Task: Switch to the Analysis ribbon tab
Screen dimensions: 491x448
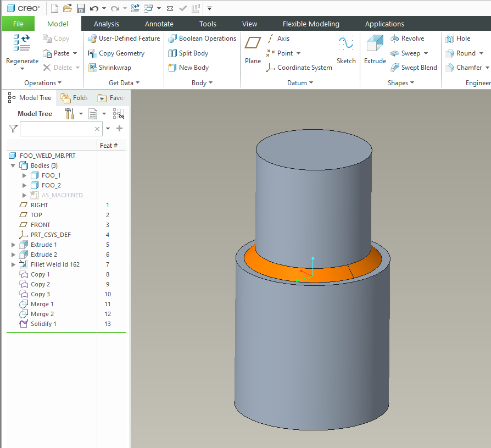Action: point(106,24)
